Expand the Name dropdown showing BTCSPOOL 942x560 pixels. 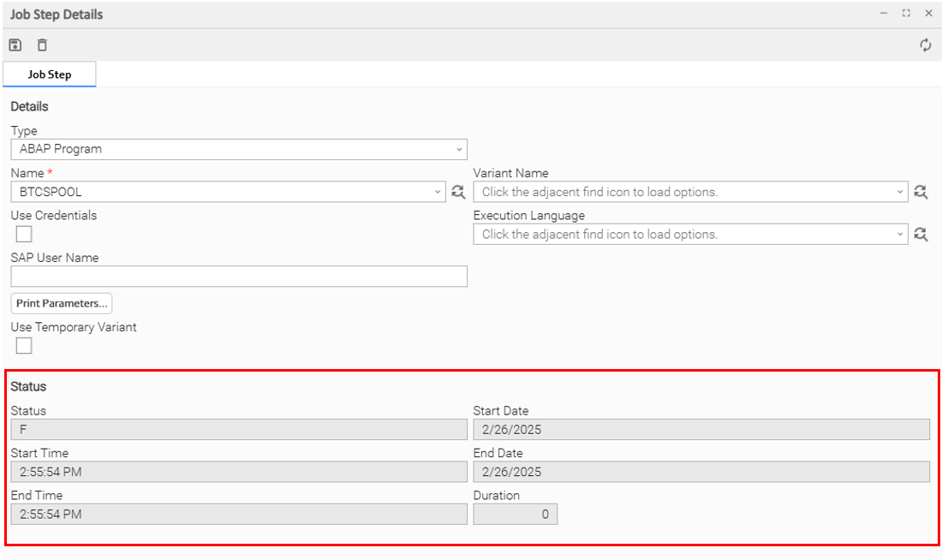(438, 192)
